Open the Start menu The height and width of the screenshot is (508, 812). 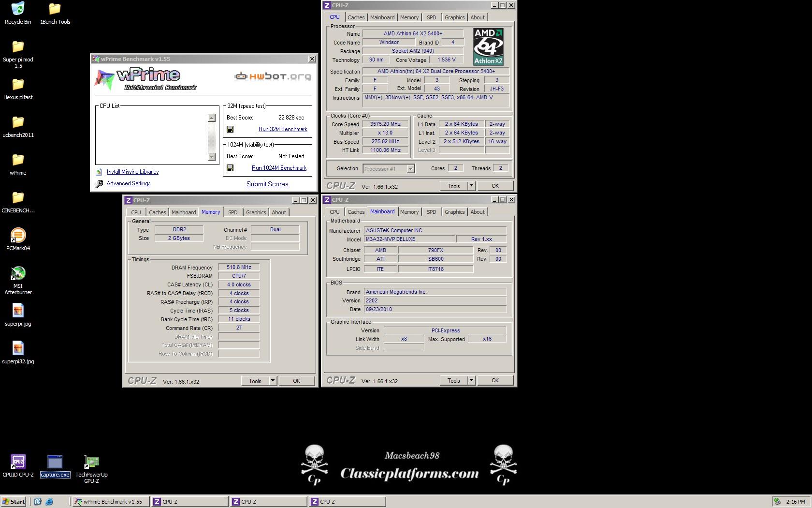tap(14, 502)
